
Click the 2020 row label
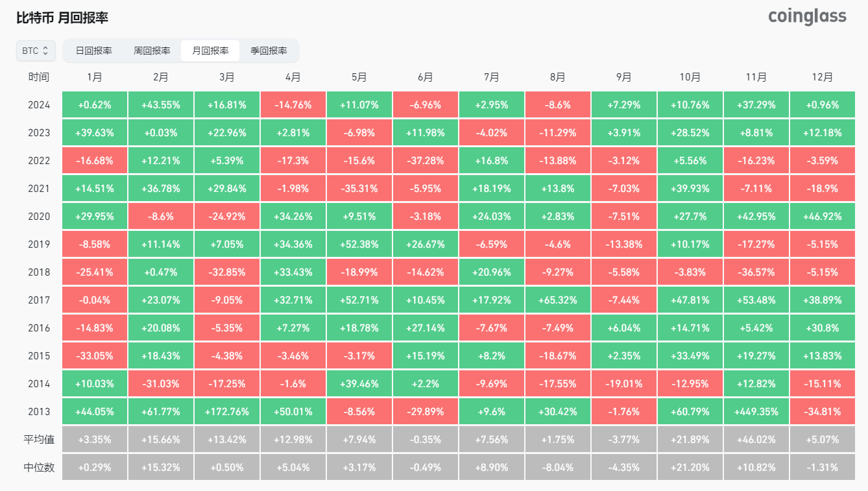[39, 217]
